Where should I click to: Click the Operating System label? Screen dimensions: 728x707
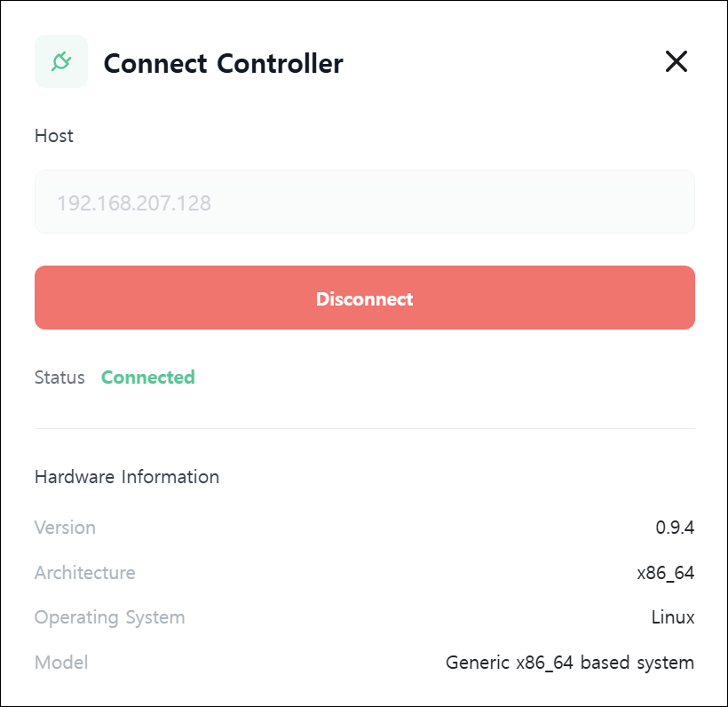click(x=109, y=618)
